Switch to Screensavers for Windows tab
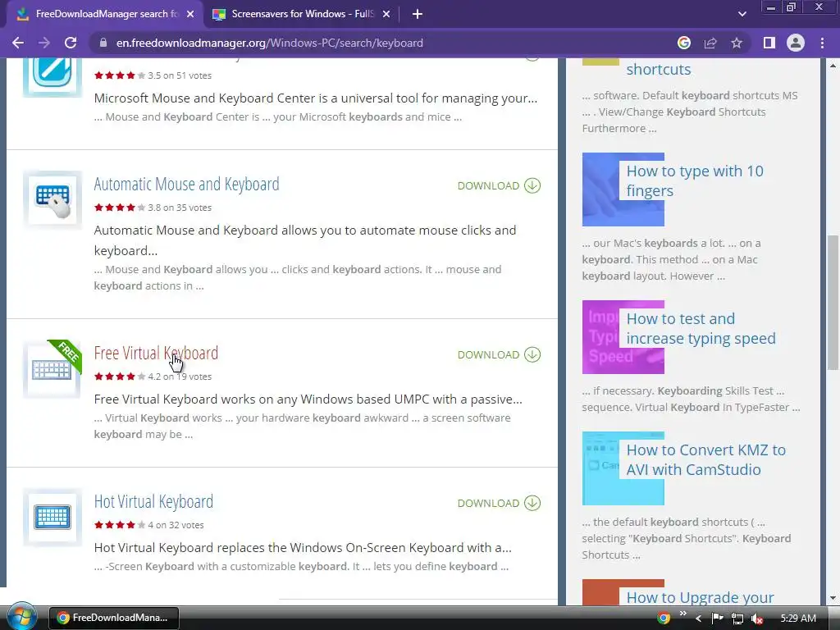 point(300,14)
